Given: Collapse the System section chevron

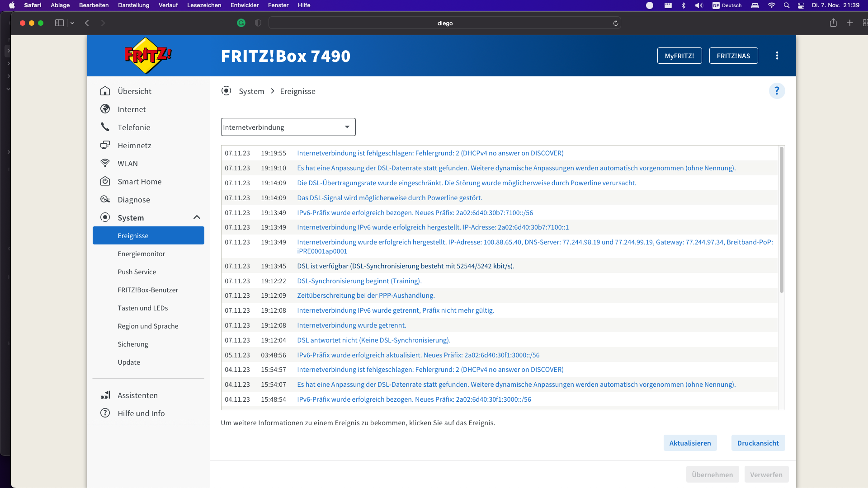Looking at the screenshot, I should 197,217.
